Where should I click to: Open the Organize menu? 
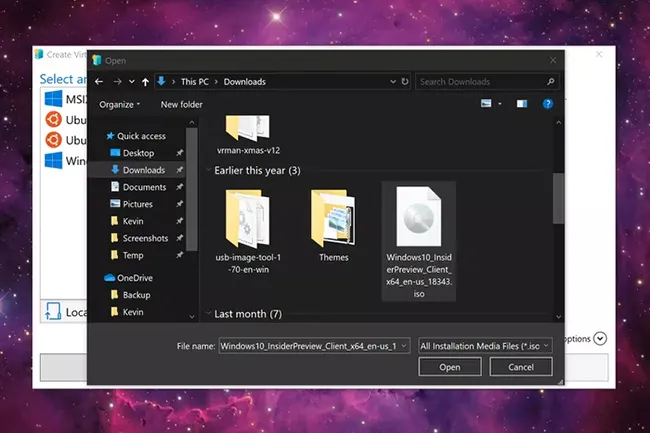click(119, 104)
